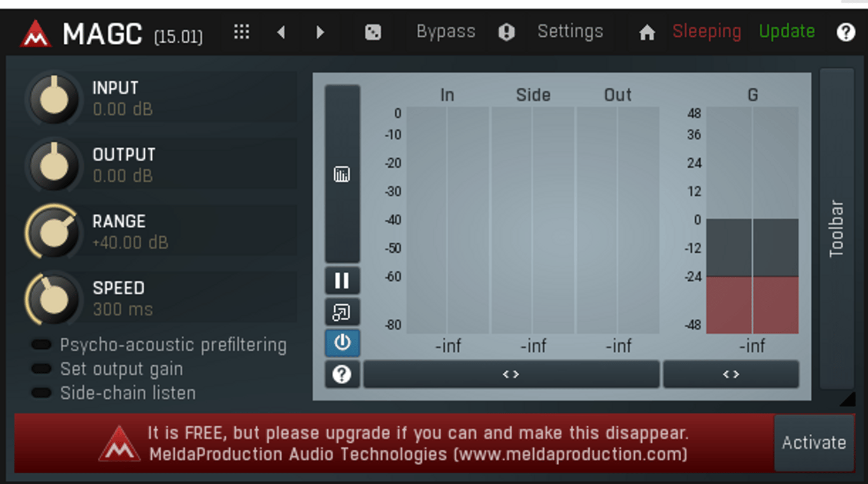Open the meters help question mark icon

[x=342, y=374]
